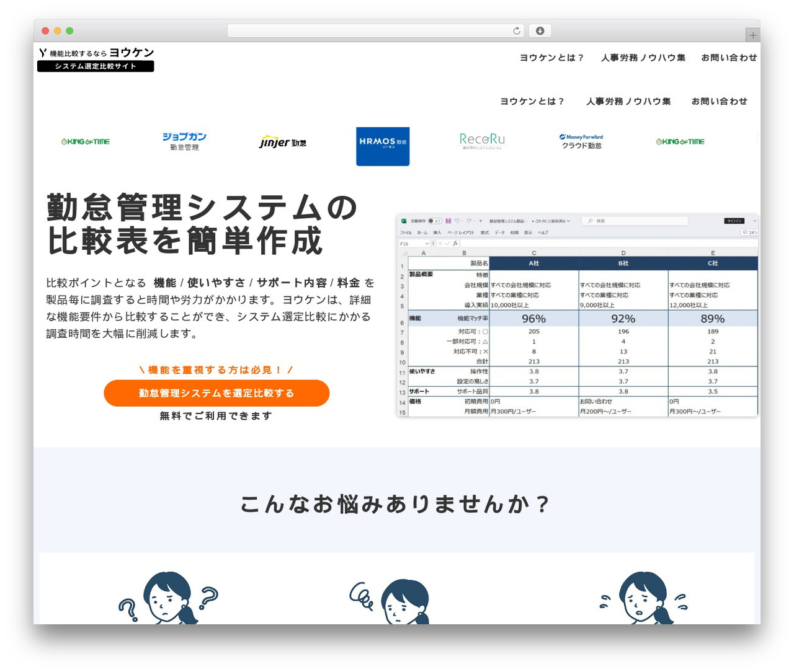Click the blue HRMOS勤怠 logo
This screenshot has width=794, height=672.
click(383, 146)
